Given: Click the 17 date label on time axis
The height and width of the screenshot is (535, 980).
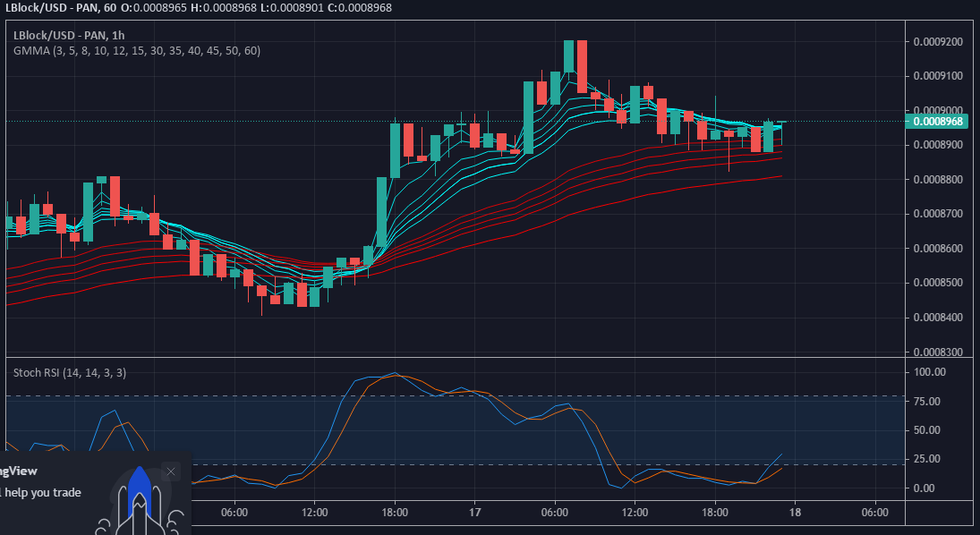Looking at the screenshot, I should [x=475, y=513].
